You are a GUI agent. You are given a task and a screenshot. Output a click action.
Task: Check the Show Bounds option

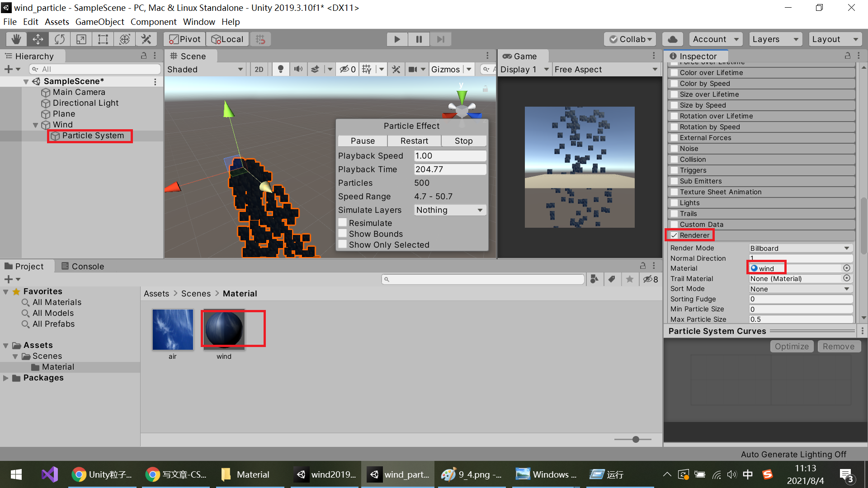coord(343,234)
